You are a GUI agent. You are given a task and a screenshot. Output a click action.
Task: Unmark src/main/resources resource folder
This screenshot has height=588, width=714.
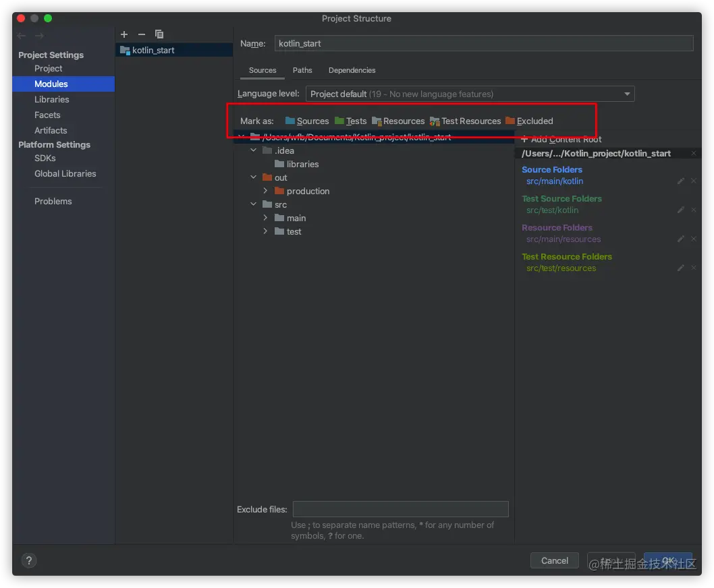point(694,239)
